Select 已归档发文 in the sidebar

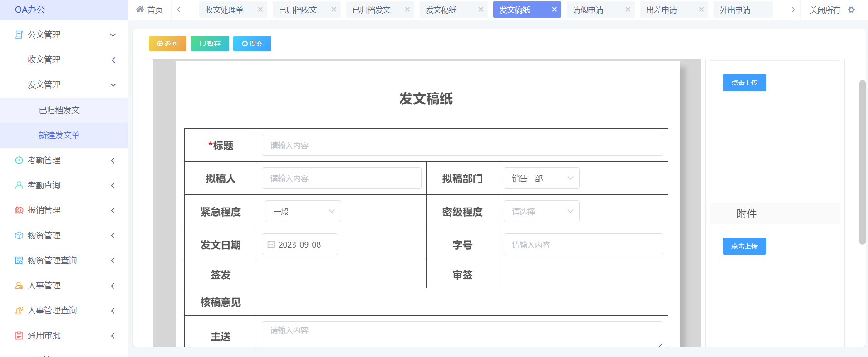tap(59, 110)
